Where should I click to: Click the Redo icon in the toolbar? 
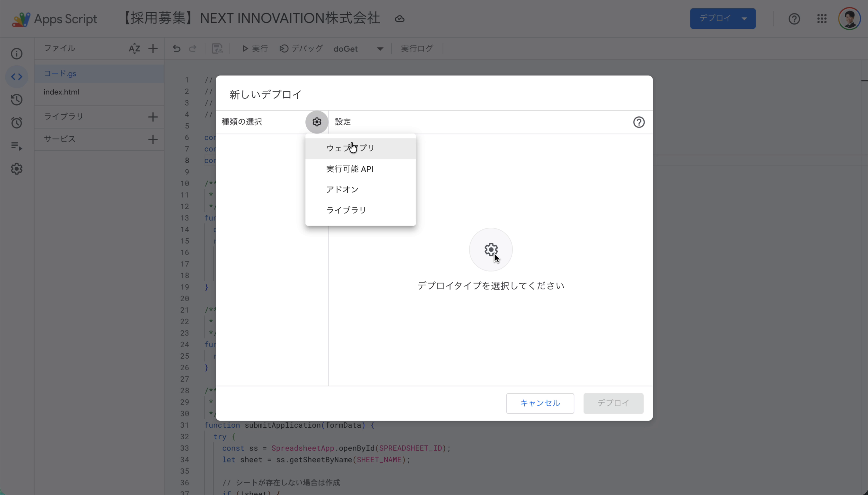click(192, 49)
